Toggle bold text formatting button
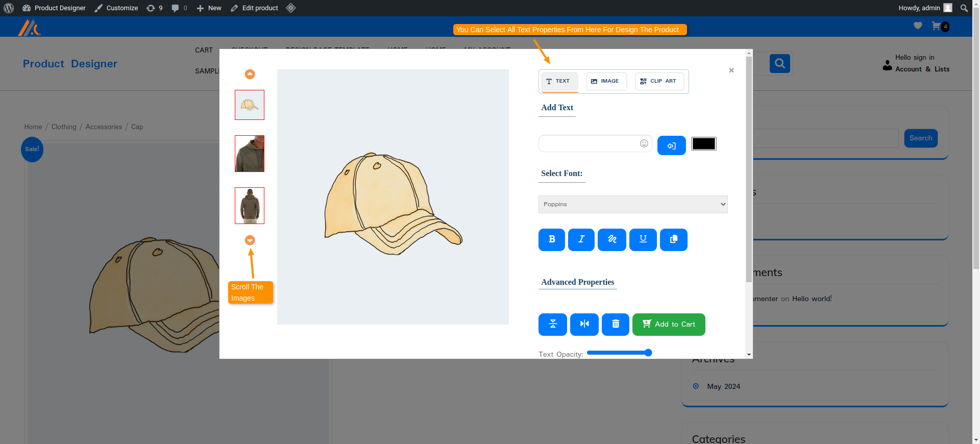The width and height of the screenshot is (980, 444). pyautogui.click(x=551, y=239)
